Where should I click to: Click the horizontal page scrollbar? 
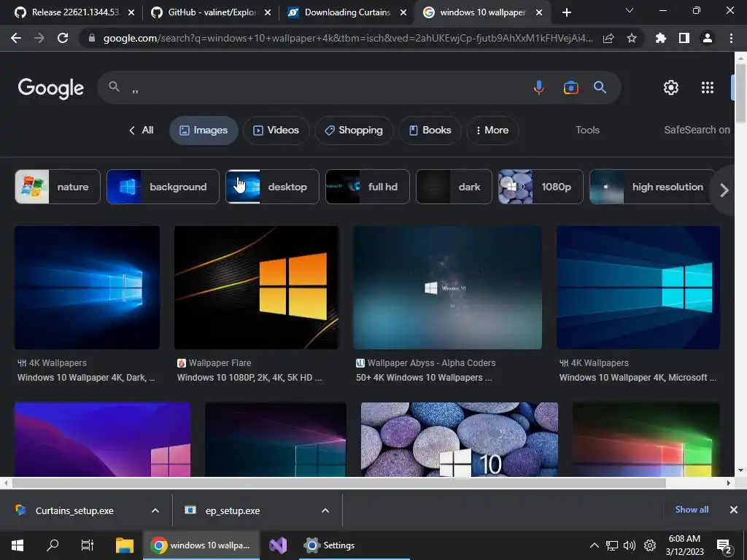(338, 483)
